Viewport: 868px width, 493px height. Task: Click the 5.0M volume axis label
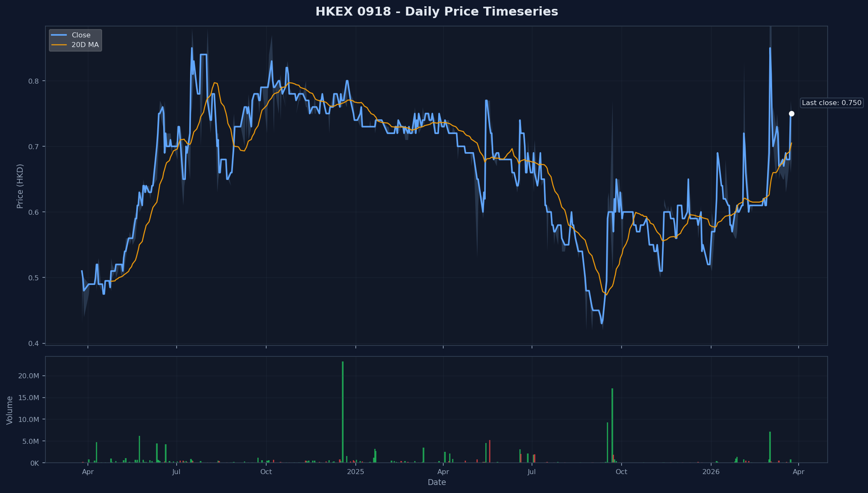pos(31,441)
